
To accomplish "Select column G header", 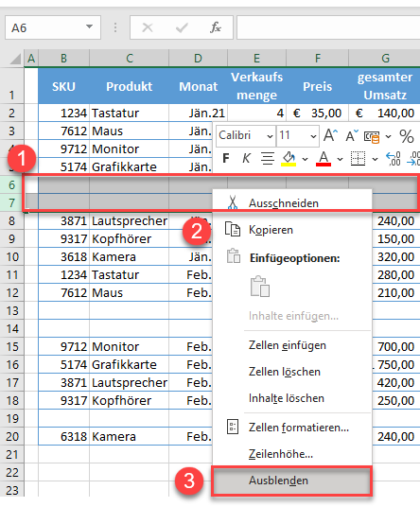I will pyautogui.click(x=384, y=59).
